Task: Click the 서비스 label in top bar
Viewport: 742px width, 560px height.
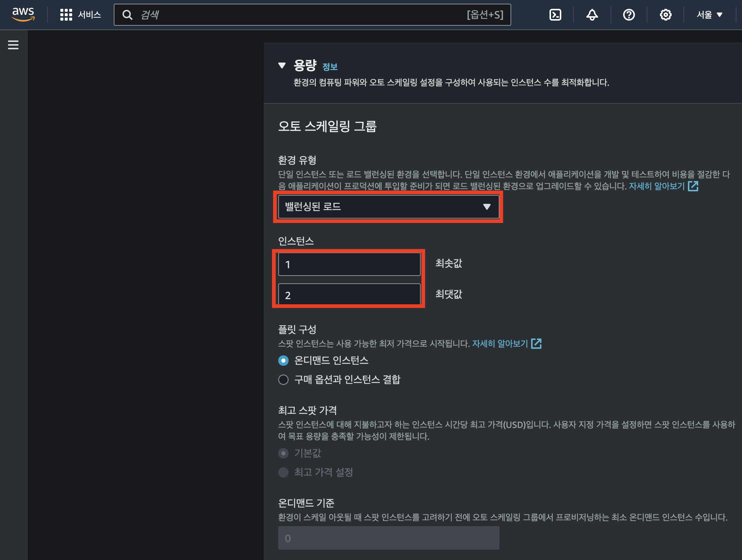Action: [x=89, y=15]
